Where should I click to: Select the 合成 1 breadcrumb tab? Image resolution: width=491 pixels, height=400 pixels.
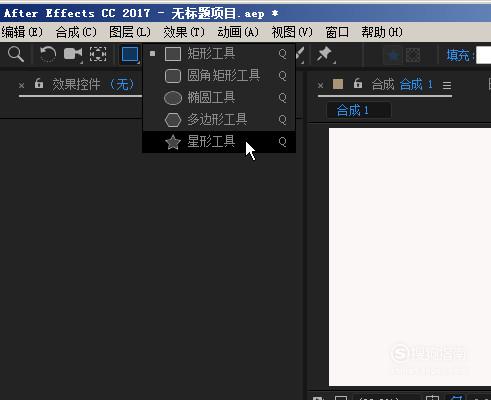tap(358, 110)
